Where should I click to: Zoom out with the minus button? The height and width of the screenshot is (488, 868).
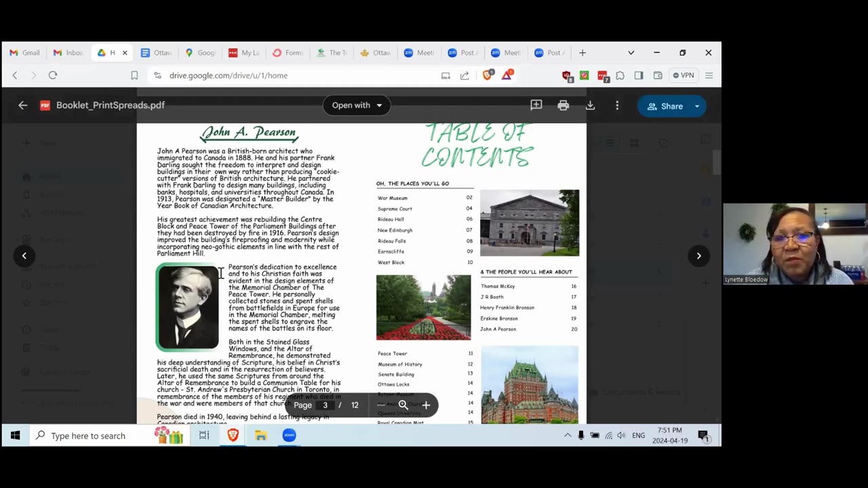point(380,405)
